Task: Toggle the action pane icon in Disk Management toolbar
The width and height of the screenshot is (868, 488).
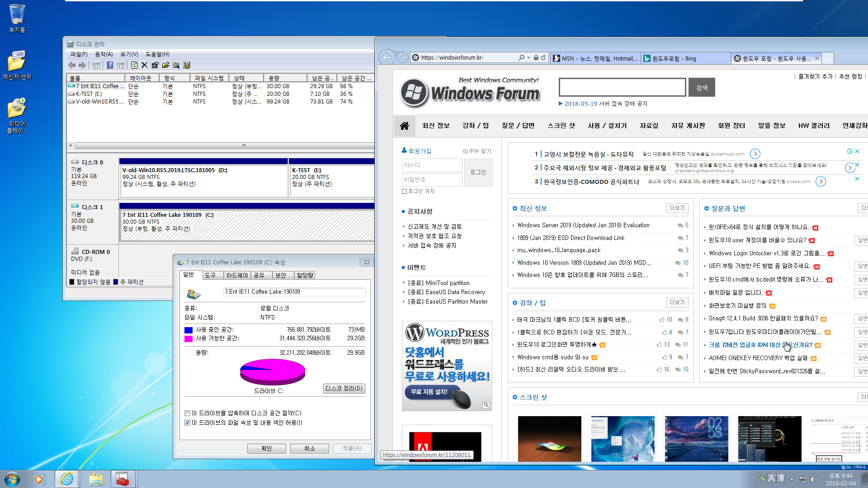Action: pos(120,65)
